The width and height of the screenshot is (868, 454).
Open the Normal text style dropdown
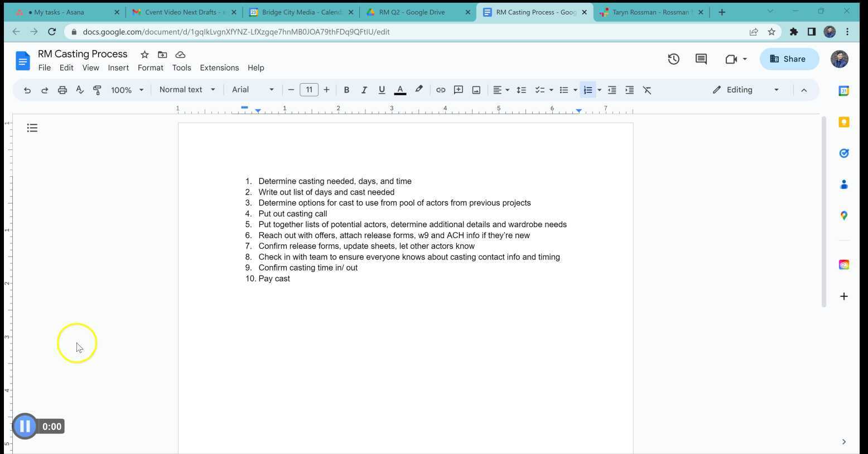point(187,90)
